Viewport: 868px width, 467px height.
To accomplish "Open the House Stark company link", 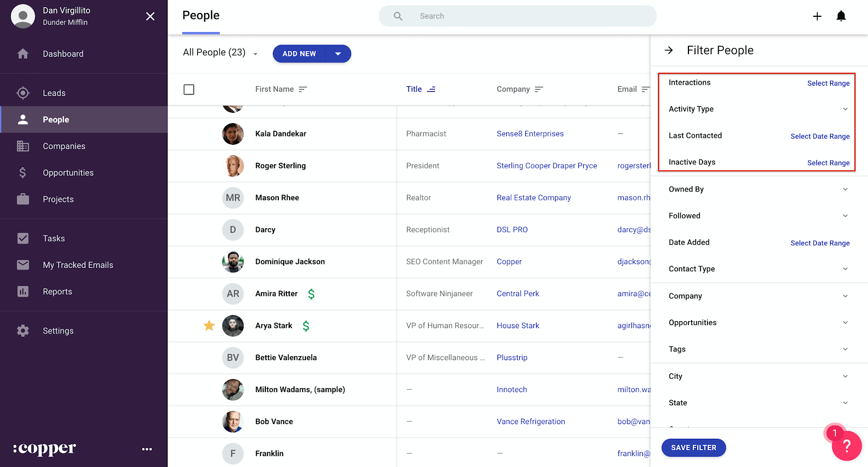I will pyautogui.click(x=518, y=325).
